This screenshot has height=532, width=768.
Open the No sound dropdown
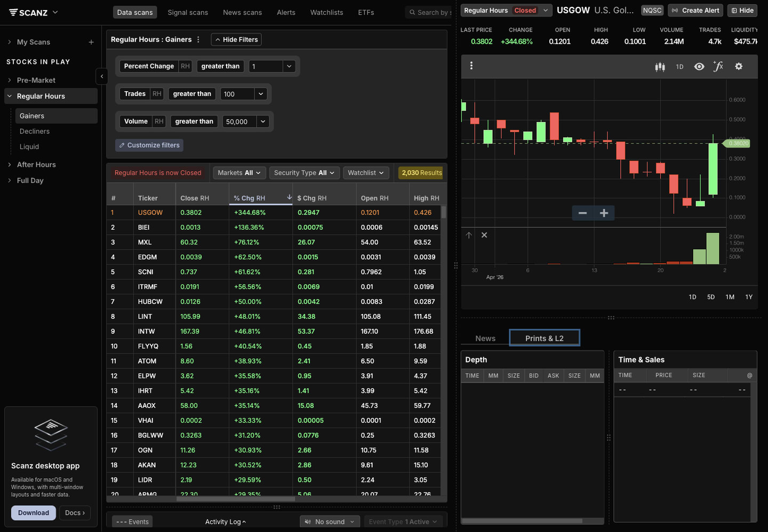(x=330, y=522)
